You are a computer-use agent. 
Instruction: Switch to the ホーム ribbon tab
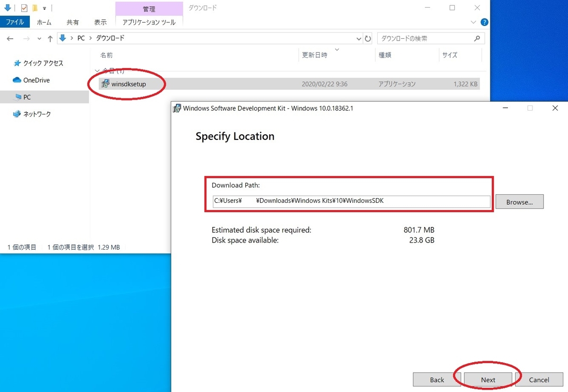[44, 22]
